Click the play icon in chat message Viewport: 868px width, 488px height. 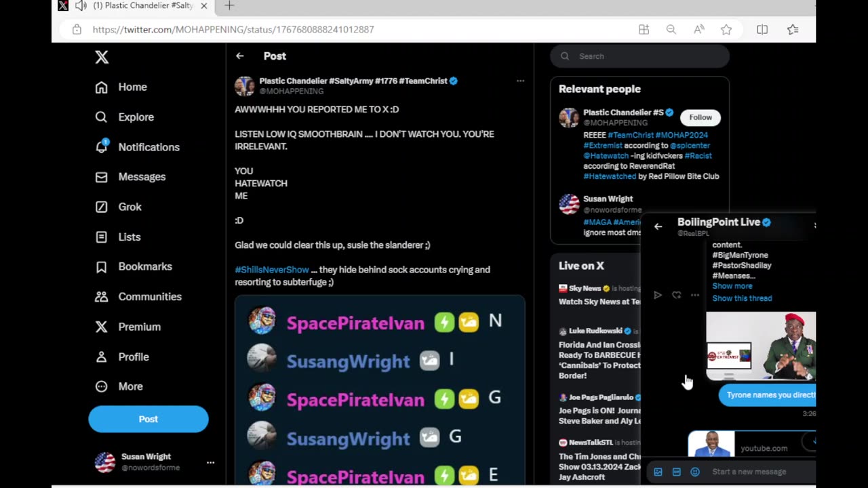657,295
